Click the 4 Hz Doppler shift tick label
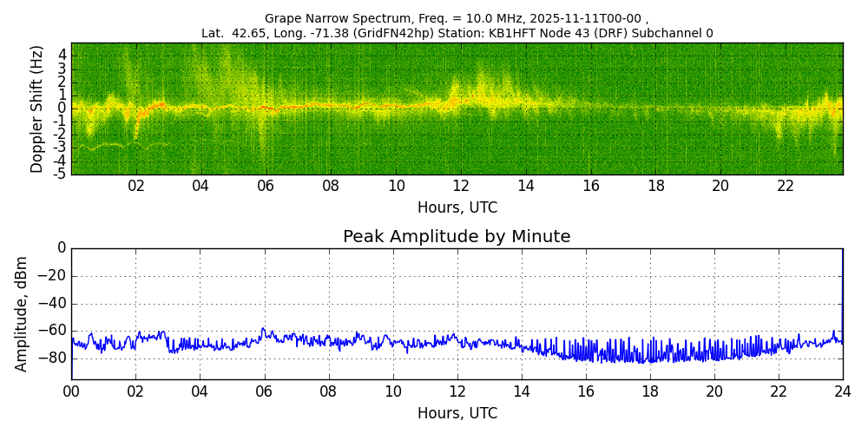Screen dimensions: 868x434 click(x=62, y=54)
